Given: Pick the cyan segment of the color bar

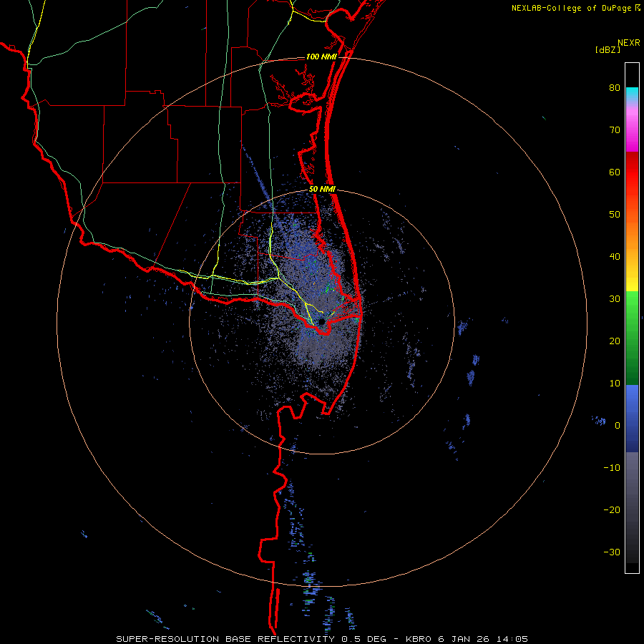Looking at the screenshot, I should pos(632,94).
